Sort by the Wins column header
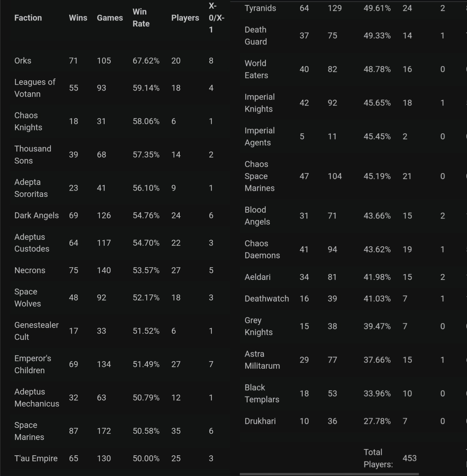 click(x=78, y=18)
